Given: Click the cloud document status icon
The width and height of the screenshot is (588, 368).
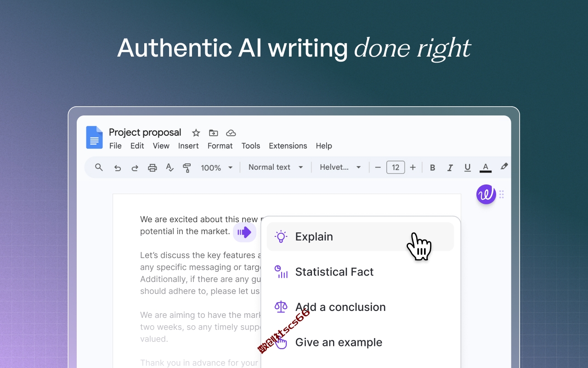Looking at the screenshot, I should point(231,133).
